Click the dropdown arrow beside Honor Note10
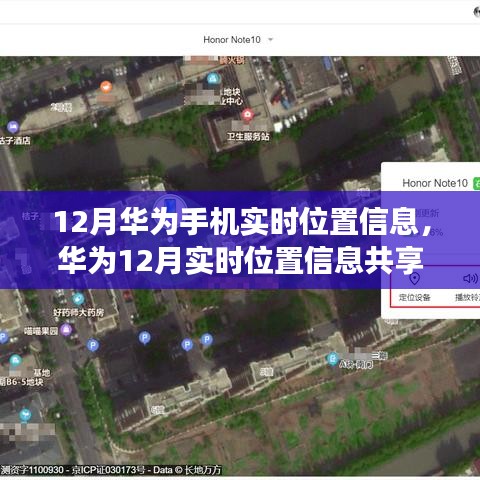This screenshot has width=480, height=480. tap(270, 39)
